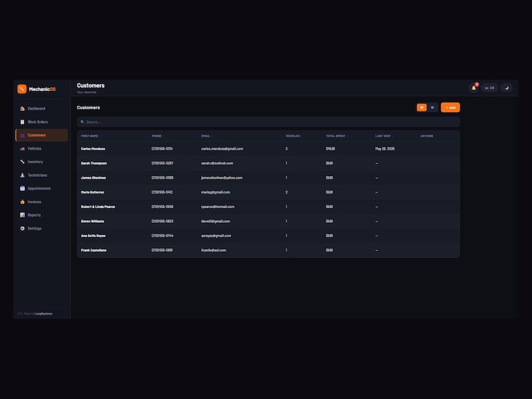This screenshot has height=399, width=532.
Task: Sort by the Phone column header
Action: tap(157, 136)
